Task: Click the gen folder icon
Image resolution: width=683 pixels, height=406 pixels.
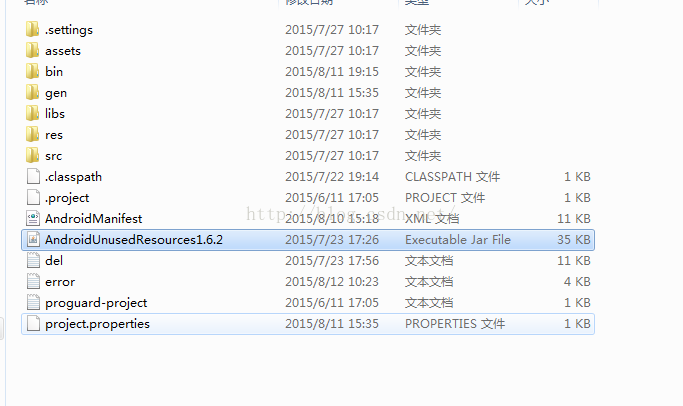Action: (x=32, y=92)
